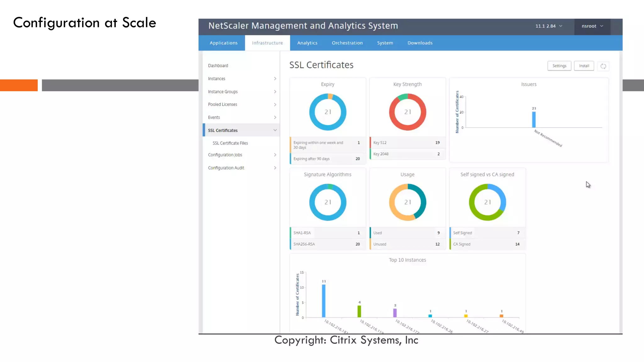Switch to the System tab
Screen dimensions: 644x362
click(385, 43)
